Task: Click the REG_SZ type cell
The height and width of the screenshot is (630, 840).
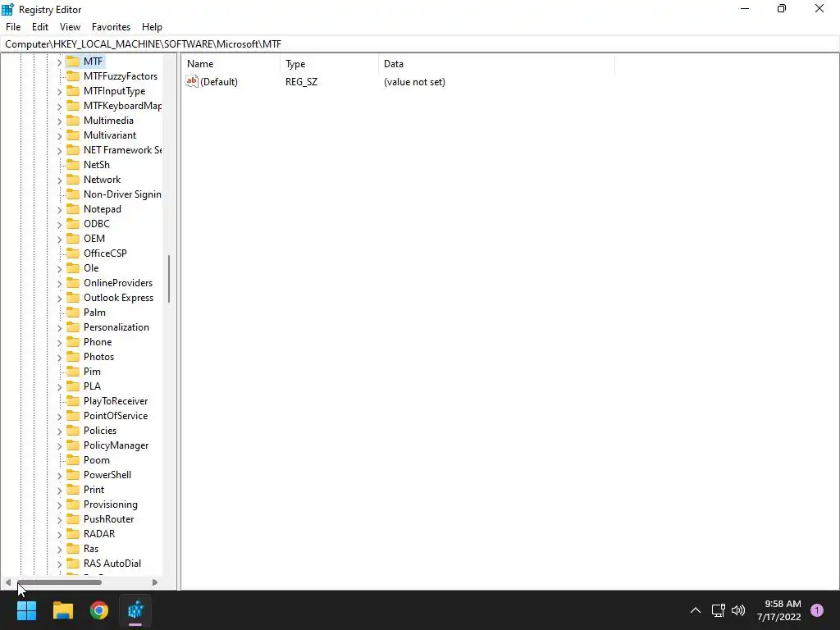Action: pos(302,82)
